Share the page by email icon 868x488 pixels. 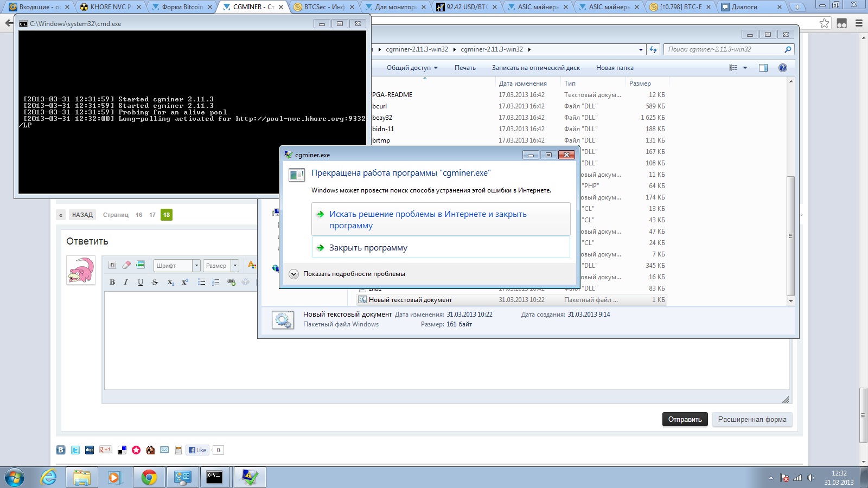pos(164,450)
